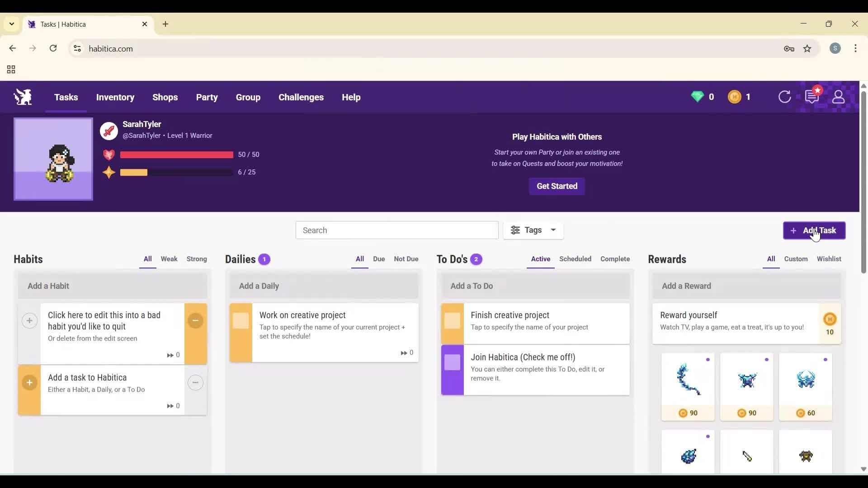This screenshot has width=868, height=488.
Task: Click the task search input field
Action: click(397, 230)
